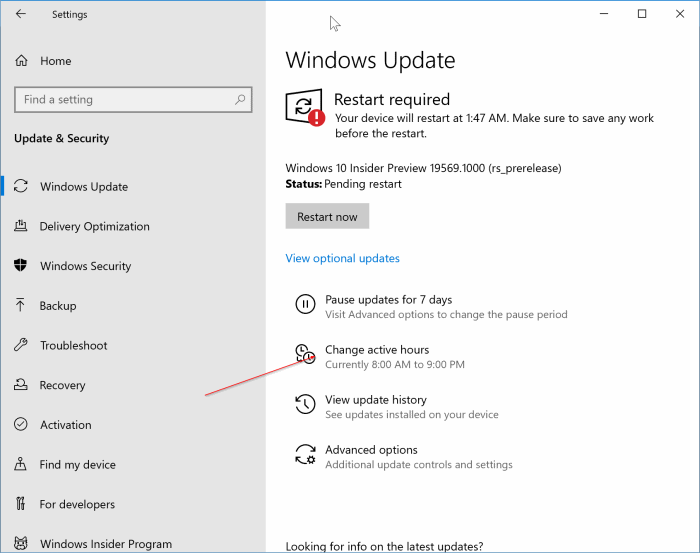Open Windows Insider Program settings
700x553 pixels.
coord(106,544)
